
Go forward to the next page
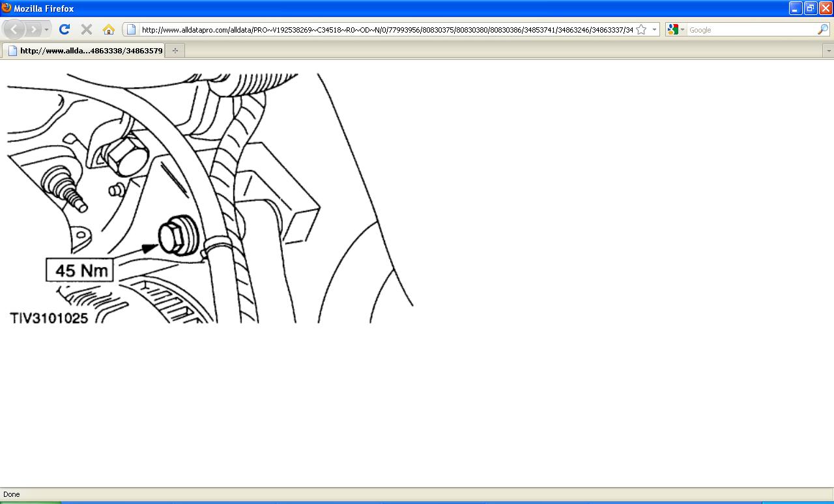click(33, 29)
